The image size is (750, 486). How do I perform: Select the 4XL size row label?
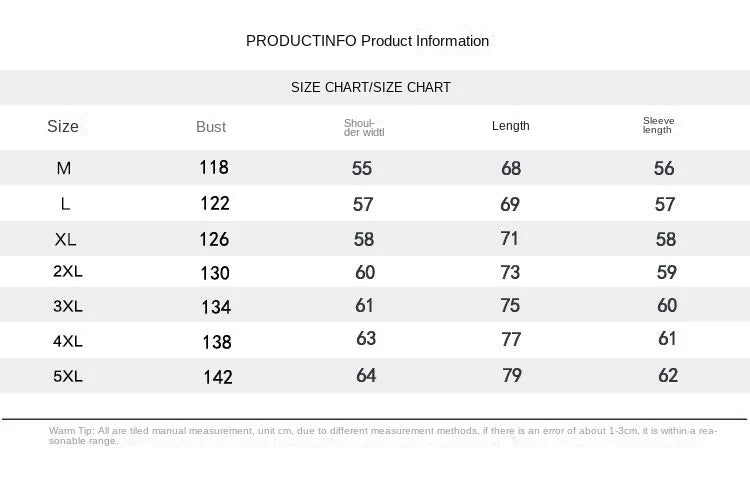point(68,341)
